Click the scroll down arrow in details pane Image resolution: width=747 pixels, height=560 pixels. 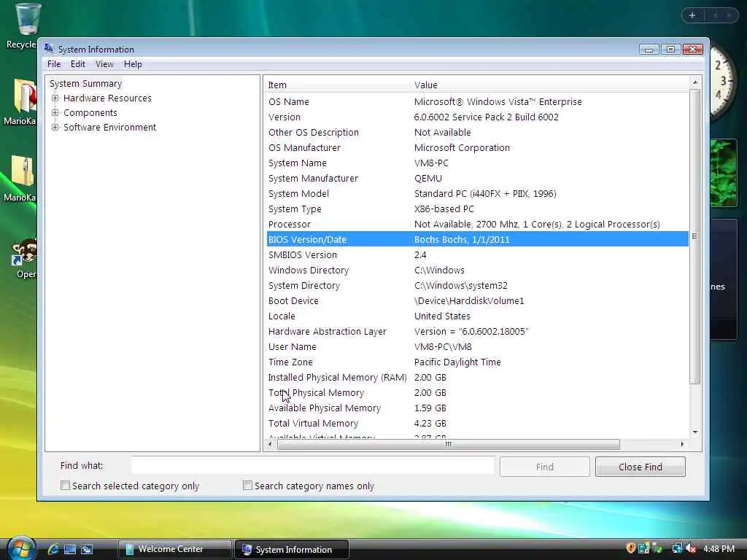(695, 432)
